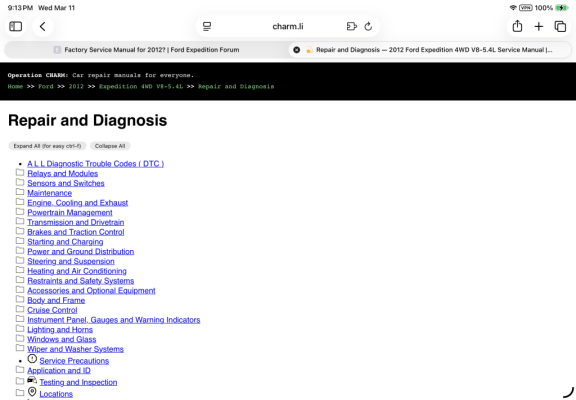Viewport: 576px width, 400px height.
Task: Click Collapse All button
Action: [x=110, y=146]
